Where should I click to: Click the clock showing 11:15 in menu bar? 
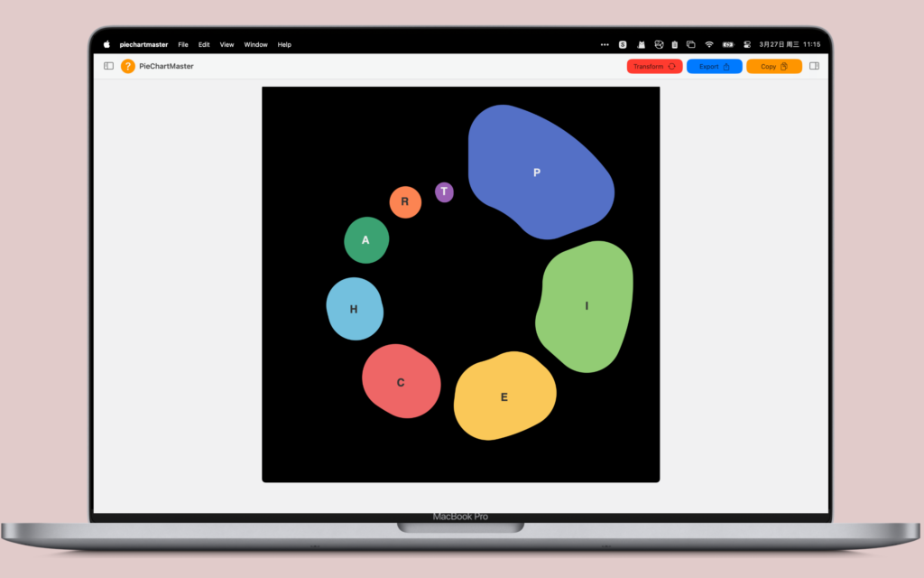[x=809, y=44]
